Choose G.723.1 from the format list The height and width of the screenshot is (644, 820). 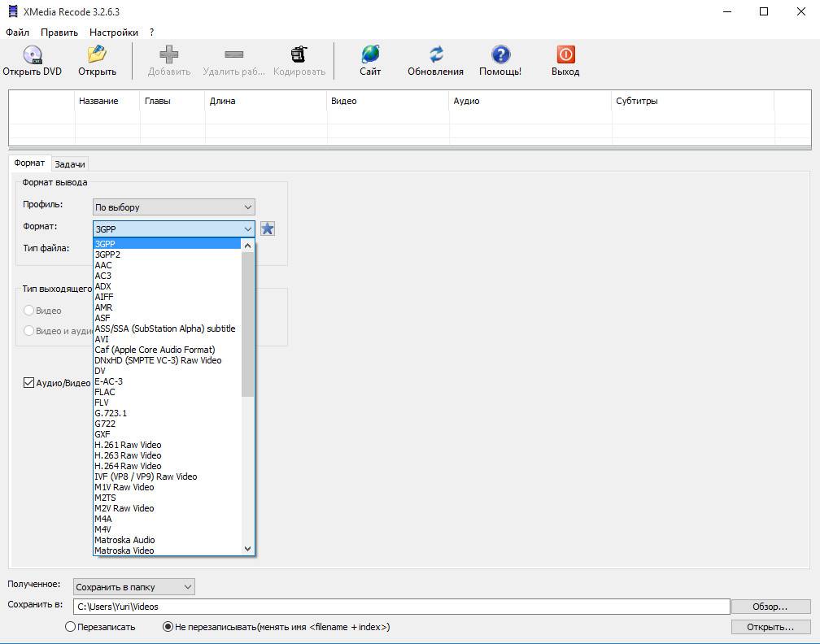[x=168, y=413]
